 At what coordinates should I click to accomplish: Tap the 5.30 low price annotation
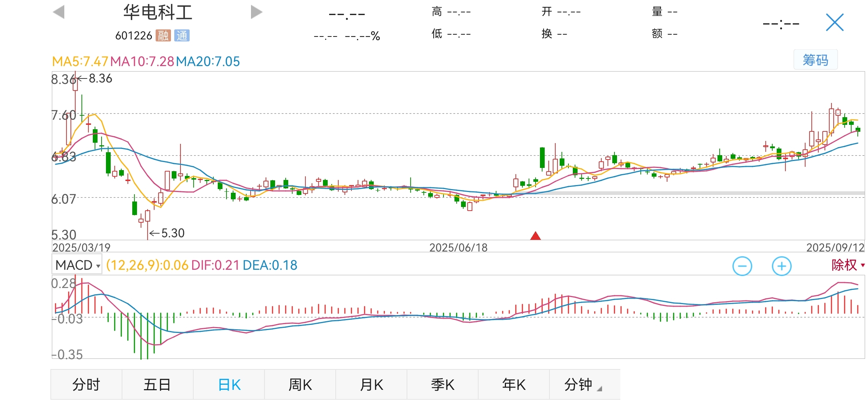pyautogui.click(x=167, y=233)
